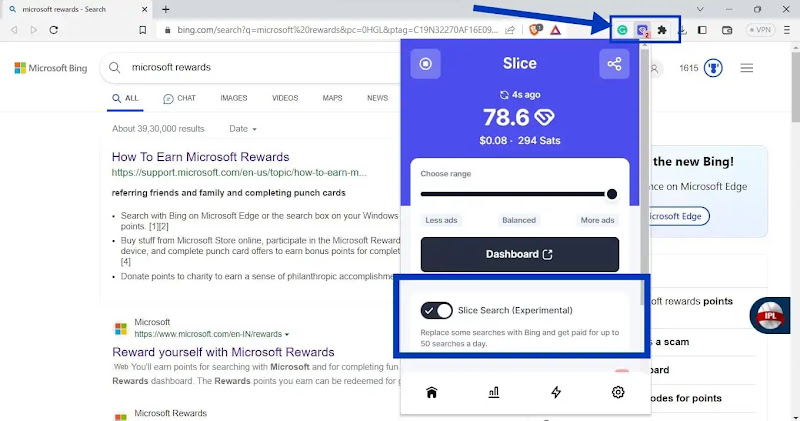This screenshot has height=421, width=800.
Task: Bookmark this page using bookmark icon
Action: (142, 30)
